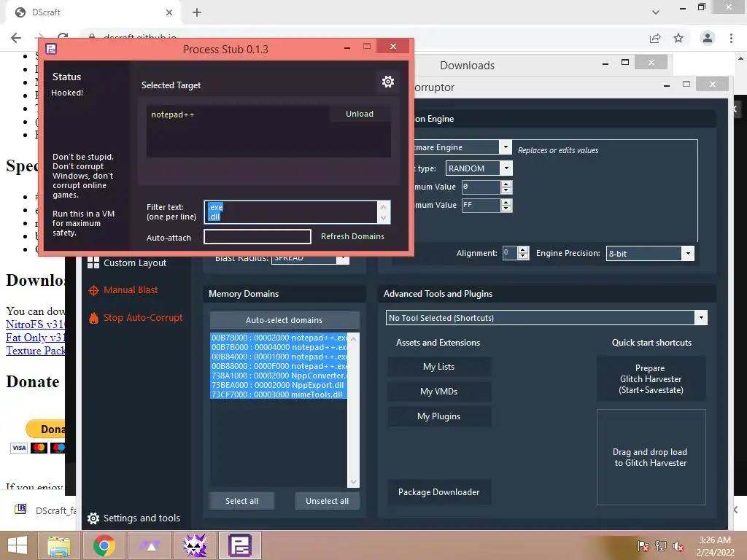Click the Chrome share page icon
This screenshot has width=747, height=560.
point(655,38)
